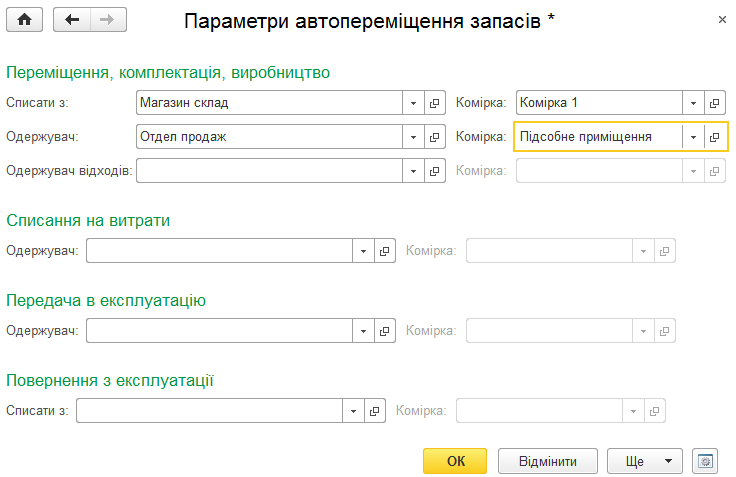Expand the Одержувач Отдел продаж dropdown
The image size is (736, 477).
pos(413,137)
